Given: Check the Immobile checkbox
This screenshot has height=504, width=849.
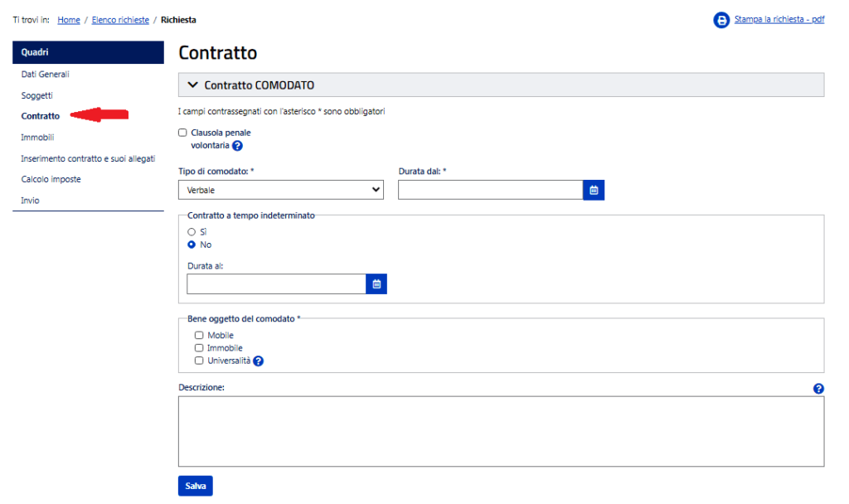Looking at the screenshot, I should [x=199, y=348].
